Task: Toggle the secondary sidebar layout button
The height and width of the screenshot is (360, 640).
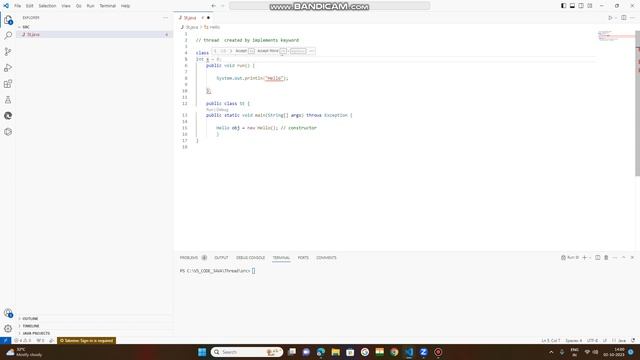Action: click(x=581, y=6)
